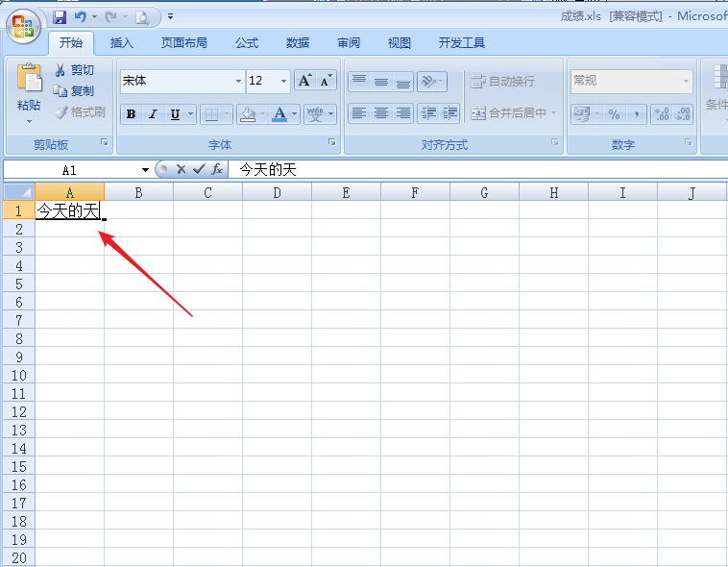728x567 pixels.
Task: Click the formula bar text 今天的天
Action: point(268,170)
